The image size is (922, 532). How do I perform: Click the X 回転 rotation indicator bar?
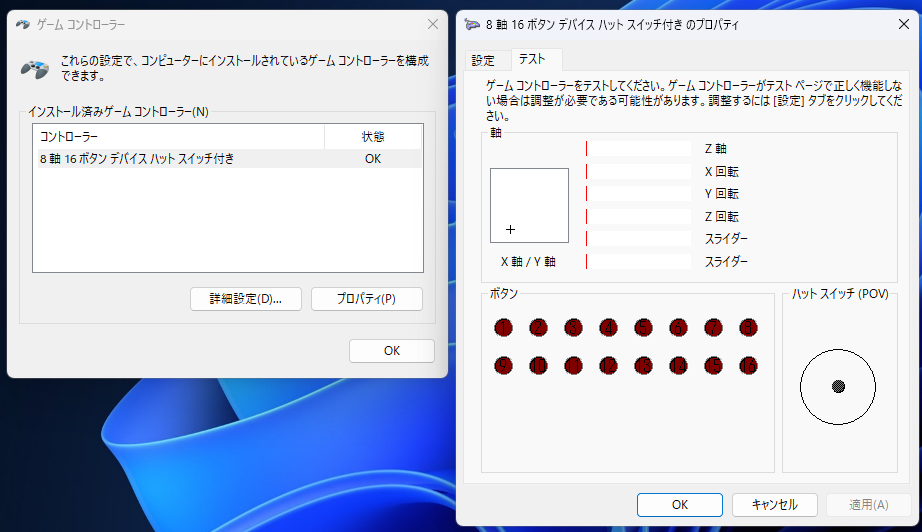pos(638,172)
